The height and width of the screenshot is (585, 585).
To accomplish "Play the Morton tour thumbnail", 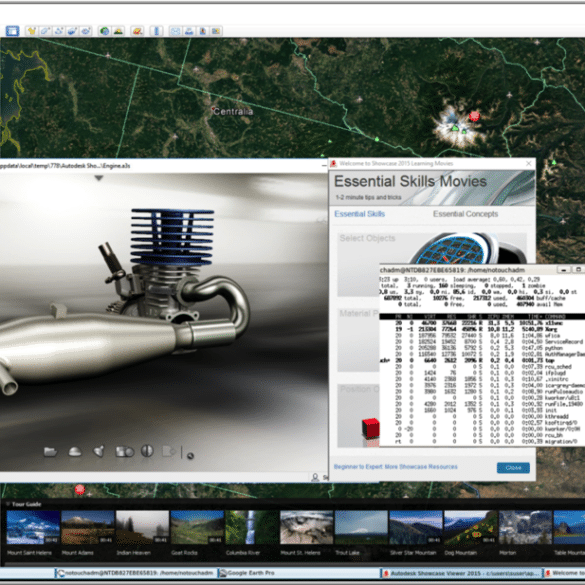I will [525, 528].
